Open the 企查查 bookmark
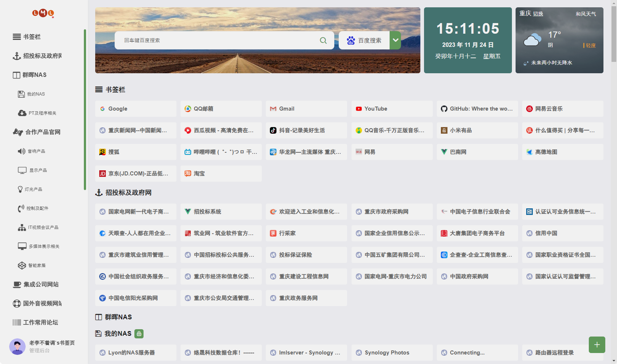The width and height of the screenshot is (617, 364). [477, 255]
